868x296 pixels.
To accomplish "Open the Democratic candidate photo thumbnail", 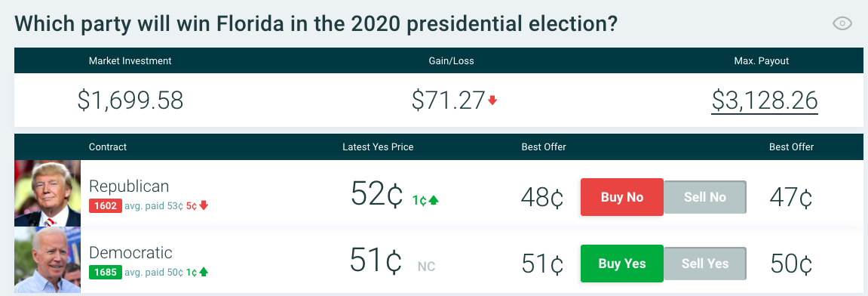I will [x=48, y=260].
